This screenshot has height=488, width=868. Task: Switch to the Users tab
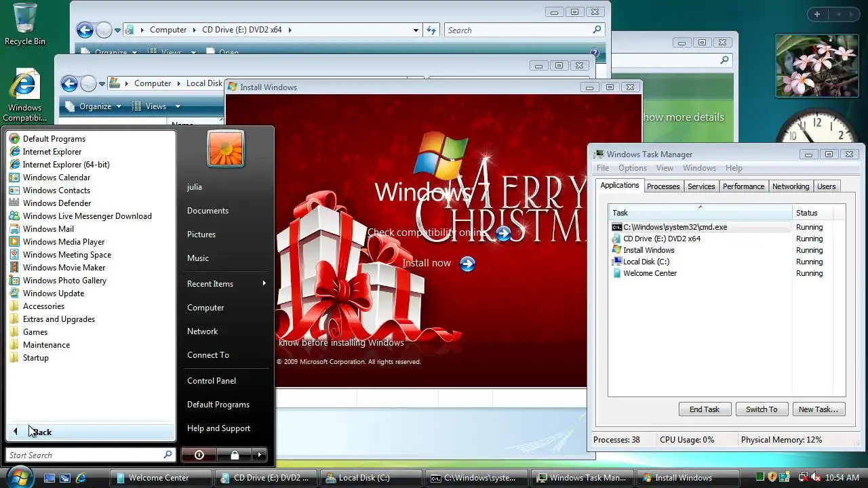tap(826, 186)
